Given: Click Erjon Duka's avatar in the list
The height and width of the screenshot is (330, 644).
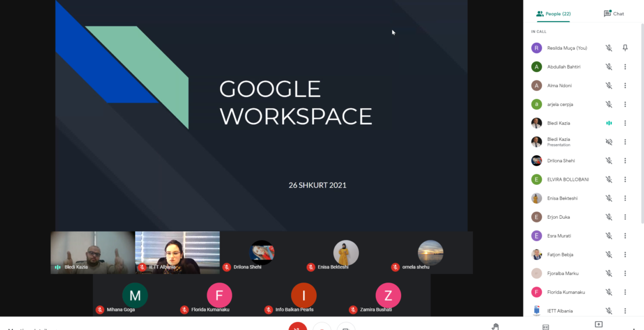Looking at the screenshot, I should [x=536, y=217].
